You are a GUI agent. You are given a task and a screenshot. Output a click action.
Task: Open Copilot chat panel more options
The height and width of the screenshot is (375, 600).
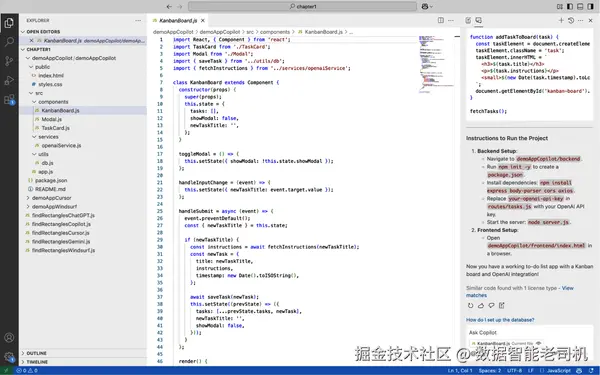[580, 20]
